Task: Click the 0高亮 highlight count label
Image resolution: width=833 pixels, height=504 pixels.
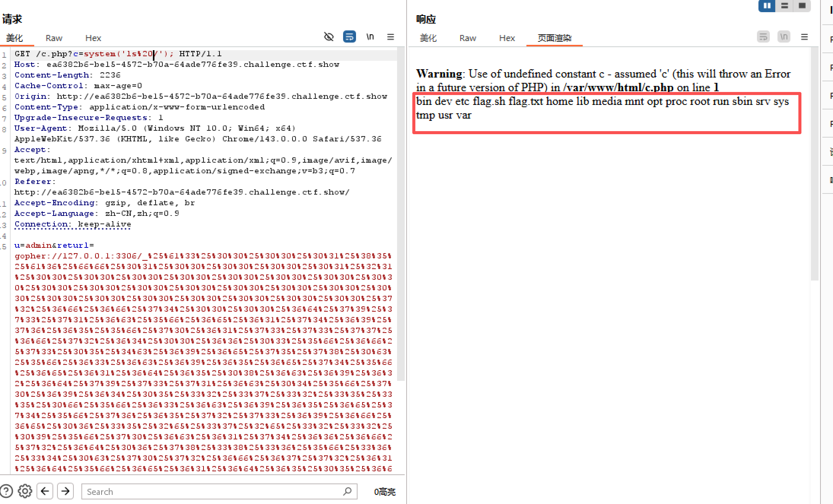Action: (385, 492)
